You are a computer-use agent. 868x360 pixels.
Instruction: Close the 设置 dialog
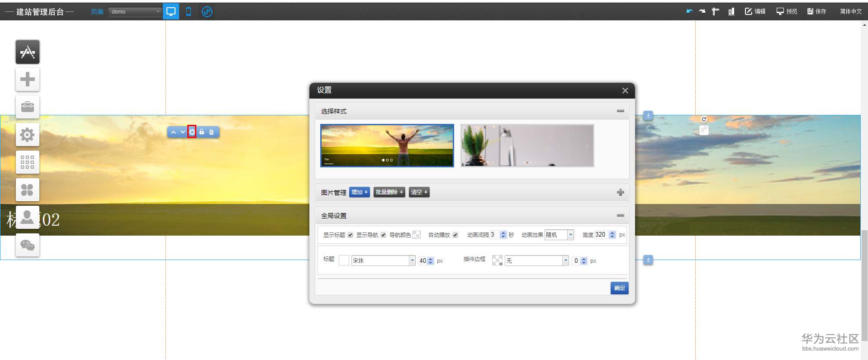(x=625, y=90)
